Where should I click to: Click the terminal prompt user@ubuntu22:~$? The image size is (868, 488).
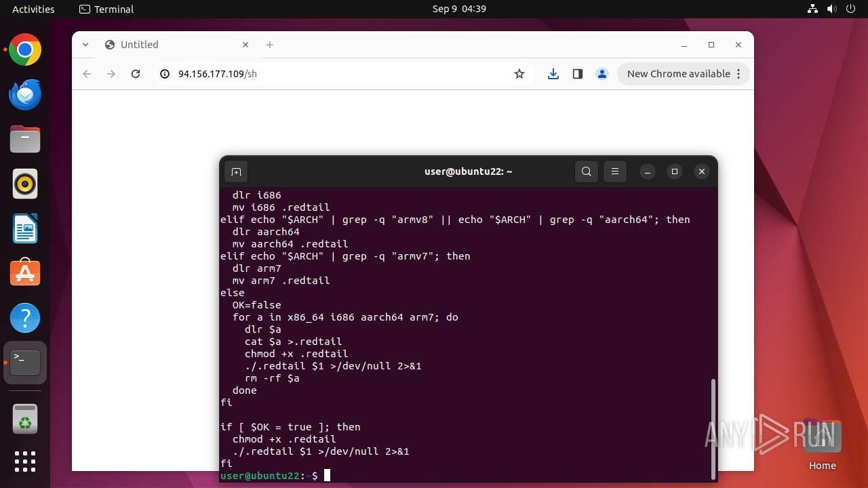269,476
